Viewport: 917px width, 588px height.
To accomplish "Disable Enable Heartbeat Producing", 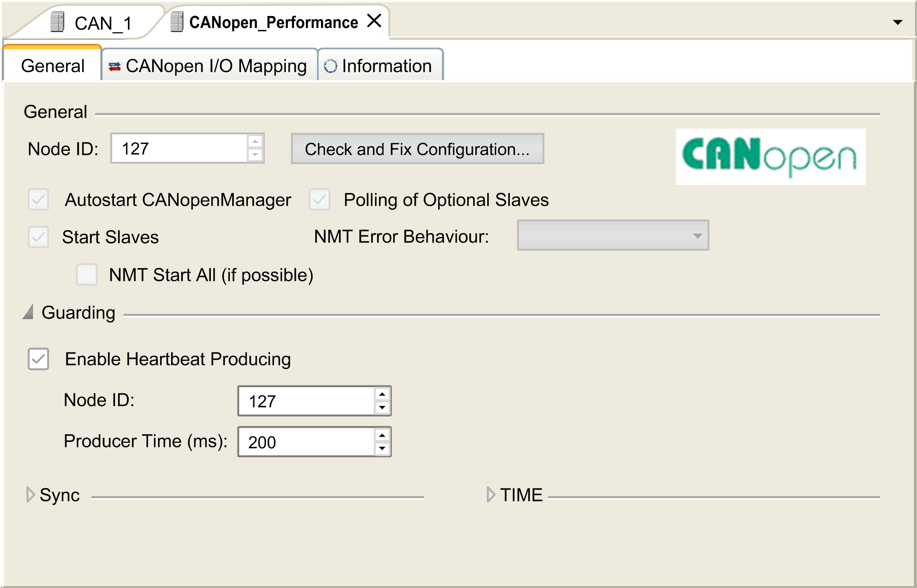I will [38, 359].
